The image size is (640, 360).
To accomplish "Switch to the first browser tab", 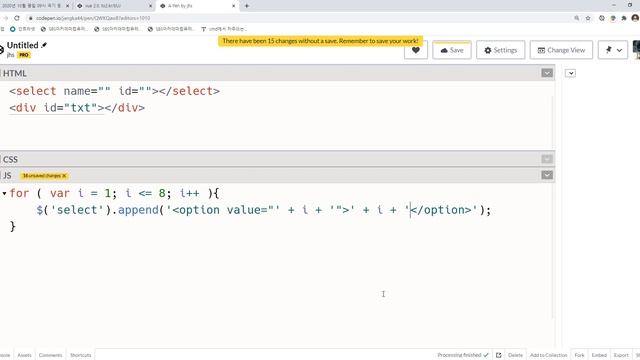I will point(35,6).
